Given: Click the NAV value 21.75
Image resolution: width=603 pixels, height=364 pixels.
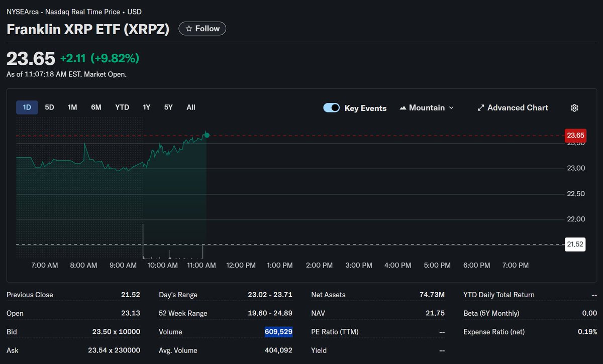Looking at the screenshot, I should [435, 313].
